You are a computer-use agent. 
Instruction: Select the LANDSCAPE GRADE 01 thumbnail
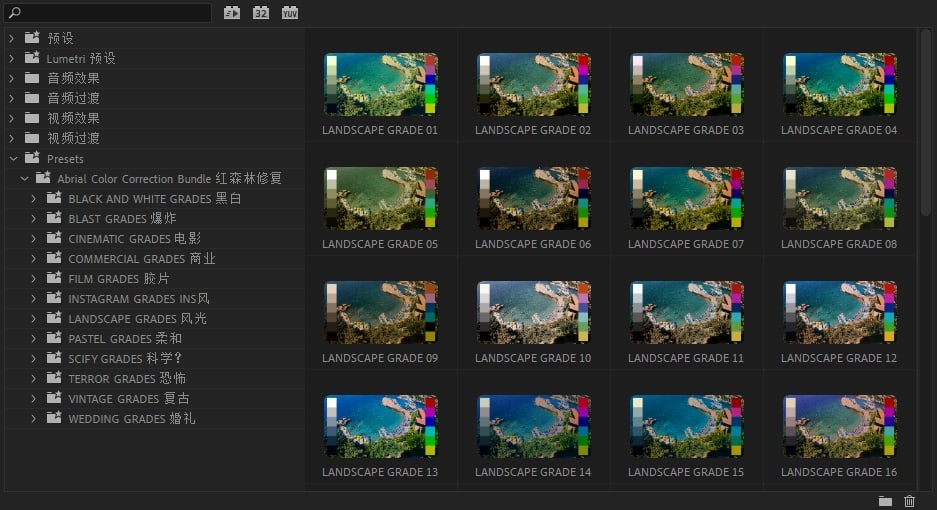[x=380, y=84]
